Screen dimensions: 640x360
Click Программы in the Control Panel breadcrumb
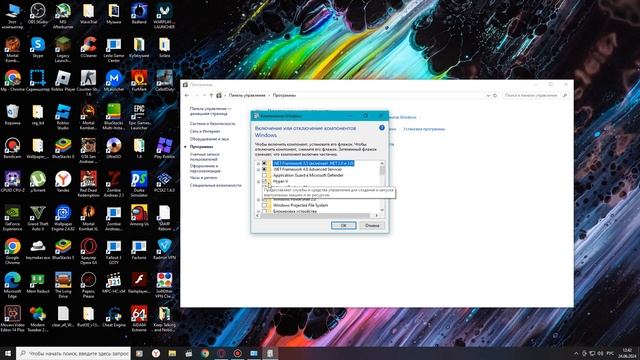(284, 95)
